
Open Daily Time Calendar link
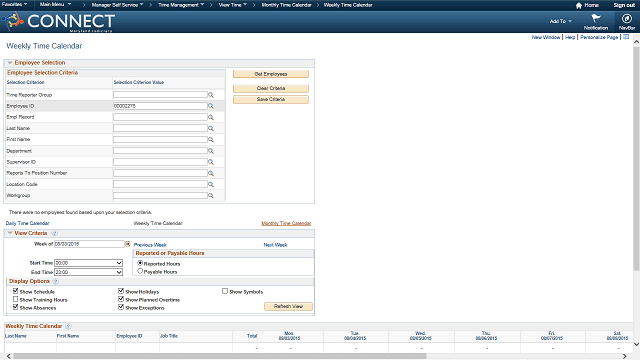27,223
